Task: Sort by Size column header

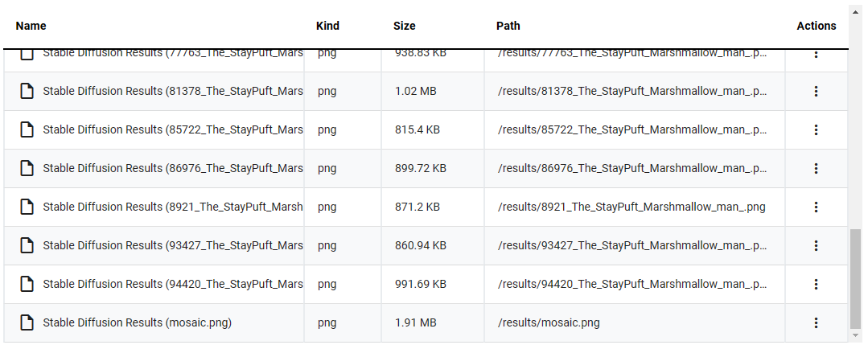Action: click(404, 26)
